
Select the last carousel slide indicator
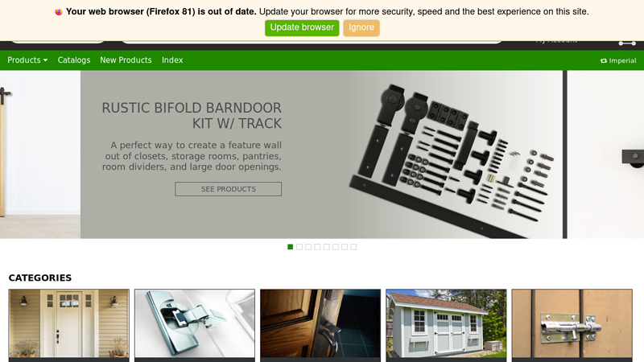(353, 247)
